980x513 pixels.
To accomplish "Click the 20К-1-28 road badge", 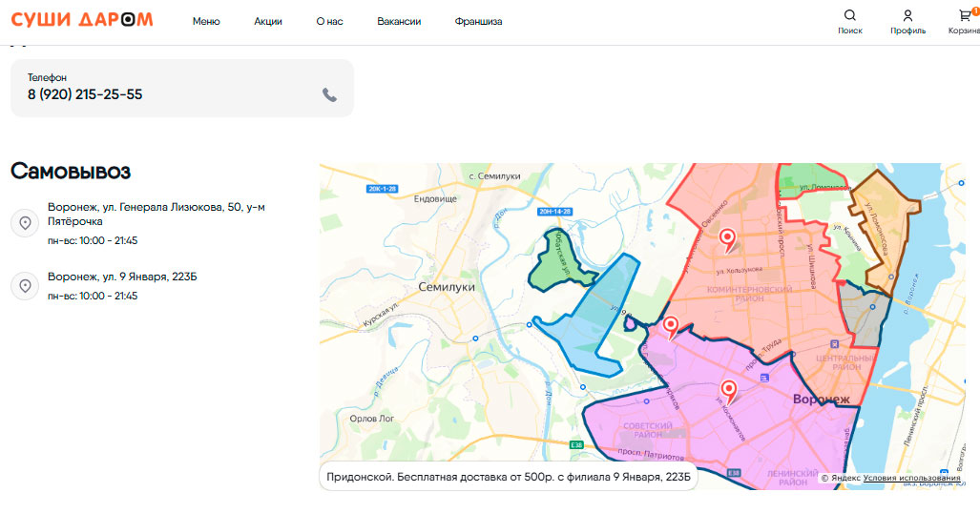I will pyautogui.click(x=382, y=189).
